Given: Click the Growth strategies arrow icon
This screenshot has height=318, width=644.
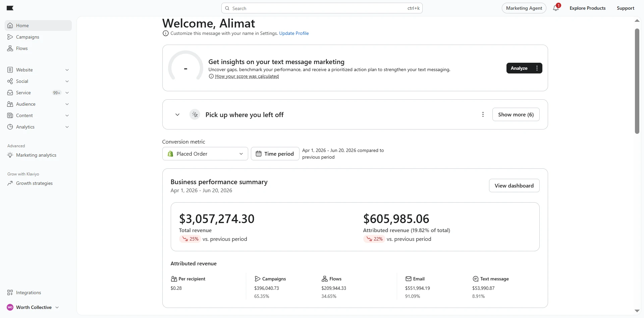Looking at the screenshot, I should (10, 183).
